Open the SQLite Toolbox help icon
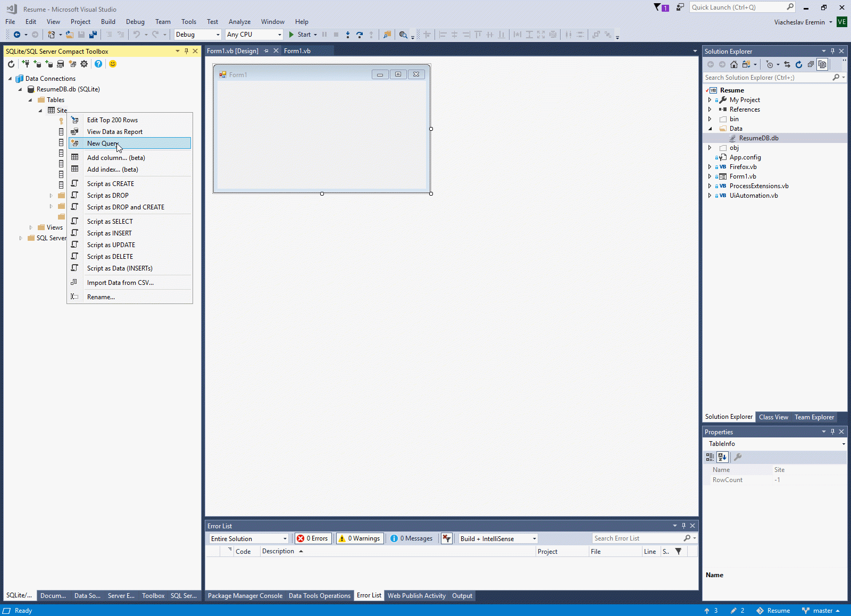 coord(98,64)
